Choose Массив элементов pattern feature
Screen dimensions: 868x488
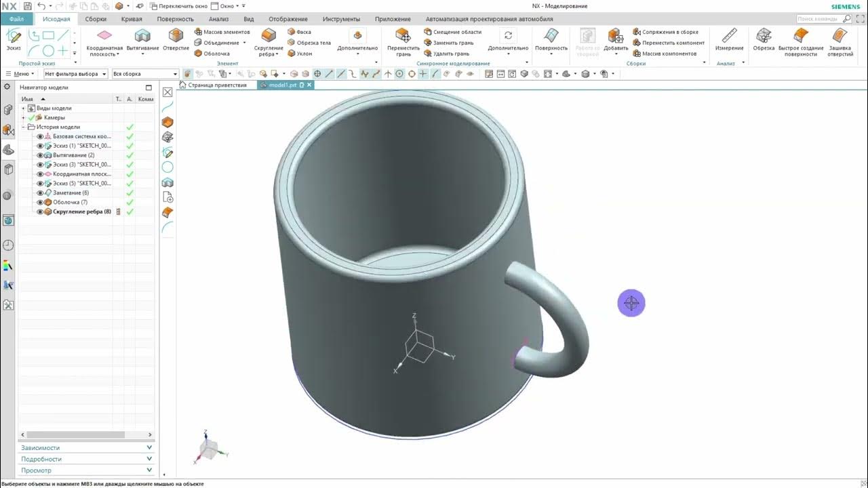click(x=222, y=32)
